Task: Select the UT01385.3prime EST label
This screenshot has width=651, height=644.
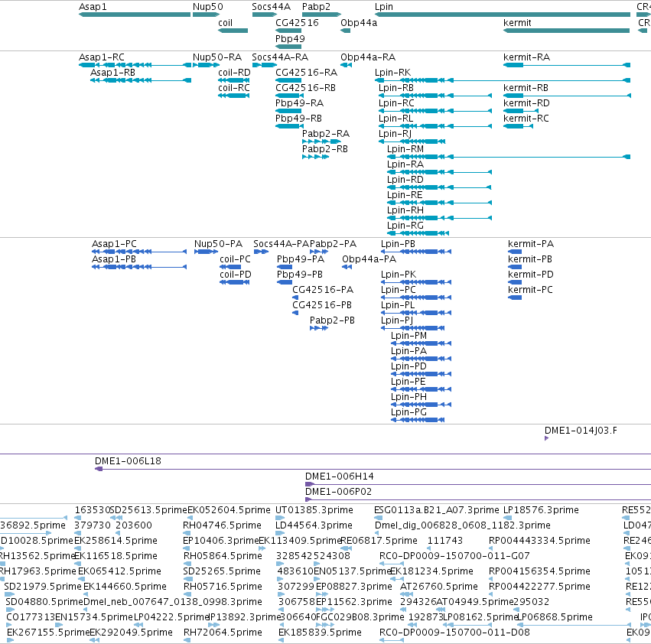Action: [314, 510]
